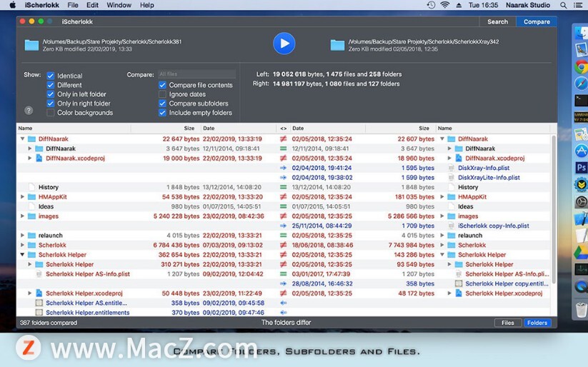Image resolution: width=588 pixels, height=367 pixels.
Task: Expand the left images folder
Action: pyautogui.click(x=22, y=216)
